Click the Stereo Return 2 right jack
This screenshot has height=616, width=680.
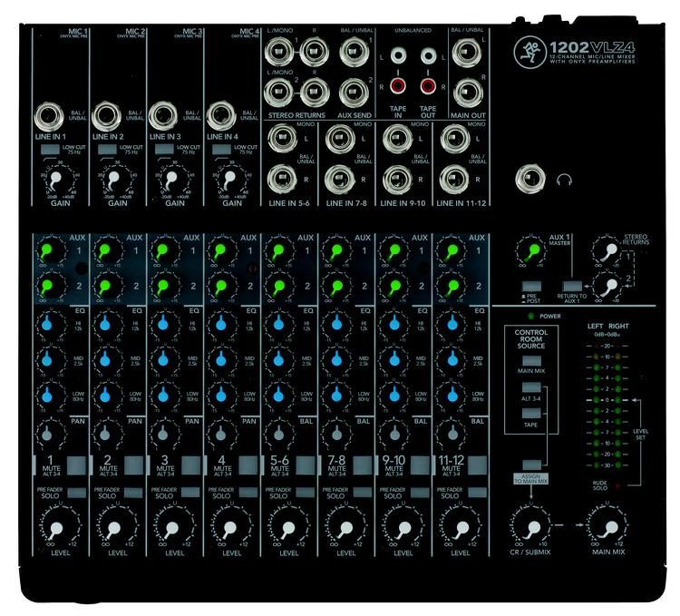tap(315, 93)
